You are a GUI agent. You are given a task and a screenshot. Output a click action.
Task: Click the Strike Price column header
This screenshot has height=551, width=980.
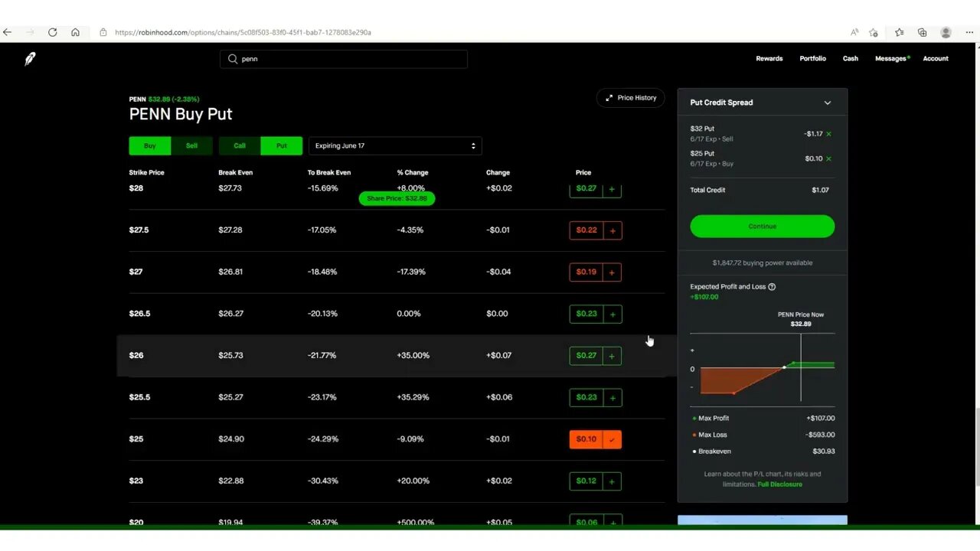[146, 172]
